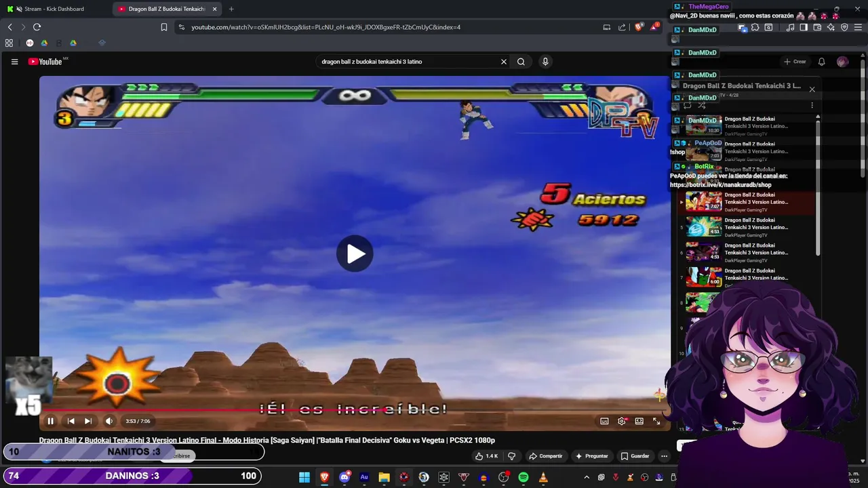Switch to the Stream - Kick Dashboard tab

[54, 9]
